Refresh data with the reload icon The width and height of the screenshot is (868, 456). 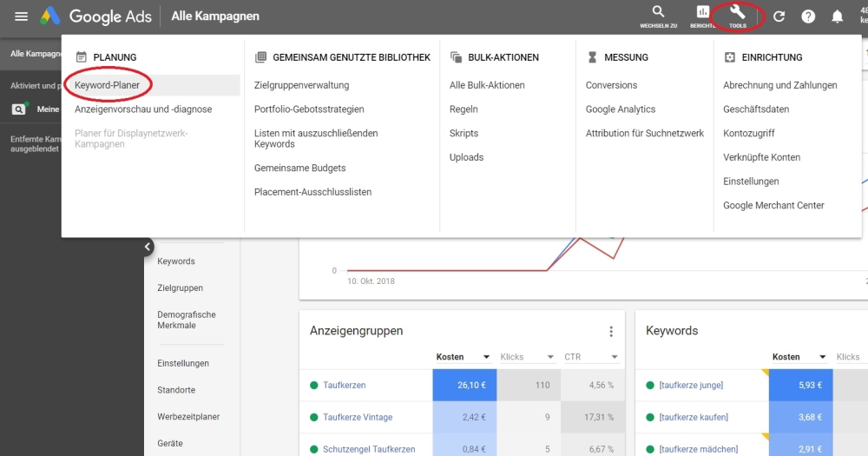coord(779,17)
